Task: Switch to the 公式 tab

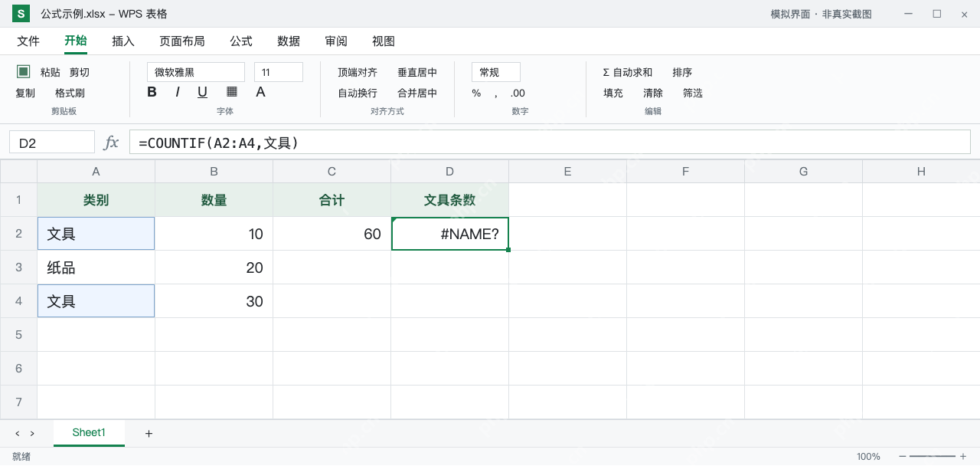Action: tap(241, 41)
